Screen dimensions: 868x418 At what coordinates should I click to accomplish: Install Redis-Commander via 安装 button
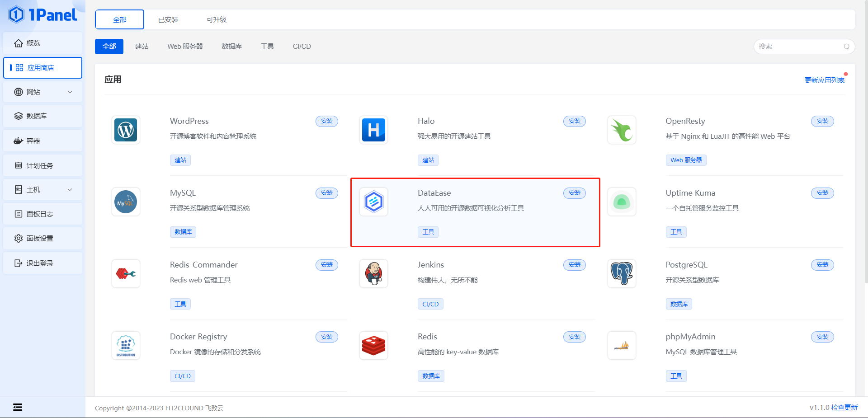pyautogui.click(x=326, y=265)
